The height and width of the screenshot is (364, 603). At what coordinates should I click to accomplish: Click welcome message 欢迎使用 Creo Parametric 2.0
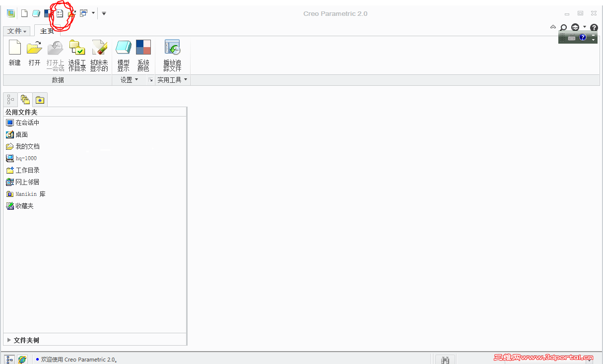coord(79,360)
